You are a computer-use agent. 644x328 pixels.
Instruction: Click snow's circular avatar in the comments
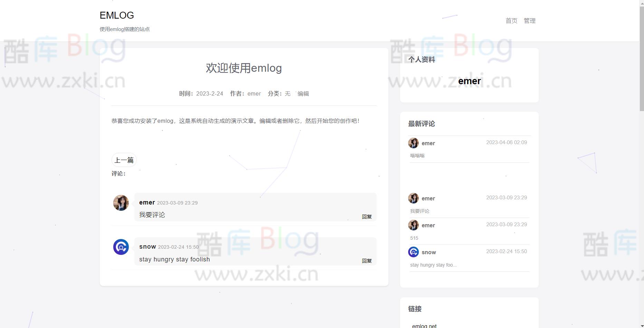coord(120,247)
